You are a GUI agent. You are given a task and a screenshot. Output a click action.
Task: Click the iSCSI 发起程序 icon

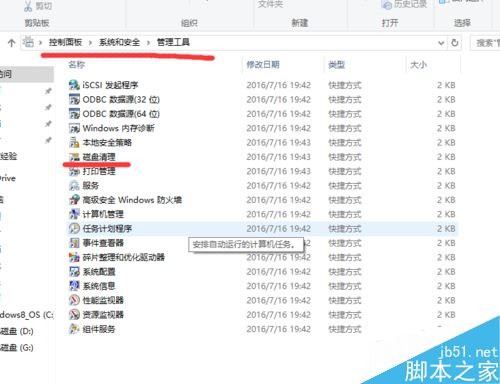click(74, 85)
